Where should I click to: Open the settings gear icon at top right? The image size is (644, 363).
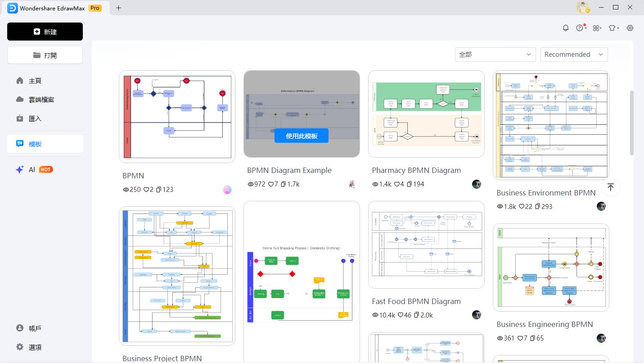(630, 28)
